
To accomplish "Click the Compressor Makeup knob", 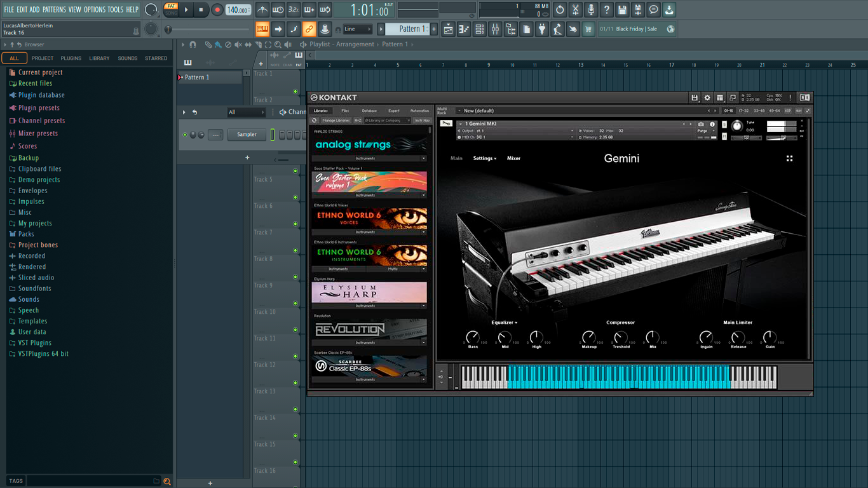I will (589, 337).
